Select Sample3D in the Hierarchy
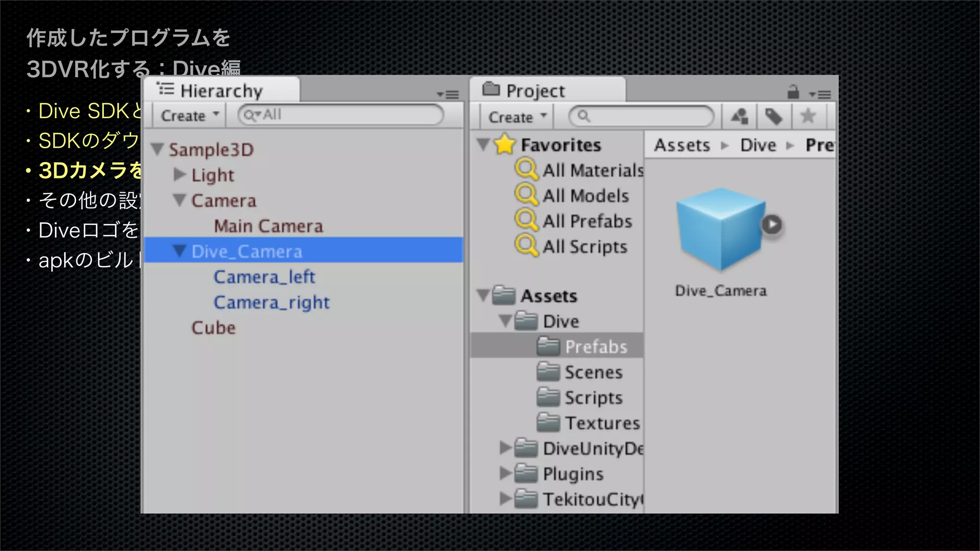Screen dimensions: 980x551 click(211, 150)
